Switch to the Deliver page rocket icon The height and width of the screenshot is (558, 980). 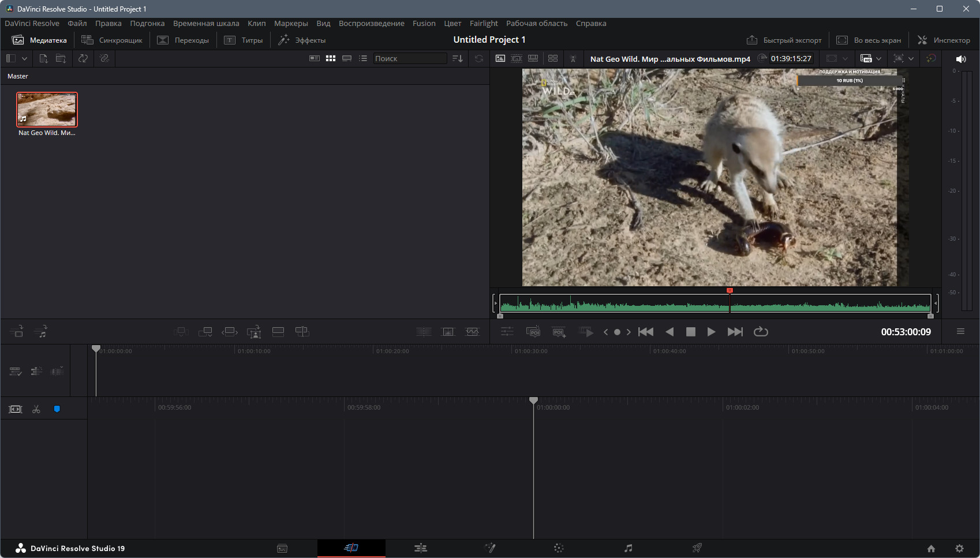point(697,548)
